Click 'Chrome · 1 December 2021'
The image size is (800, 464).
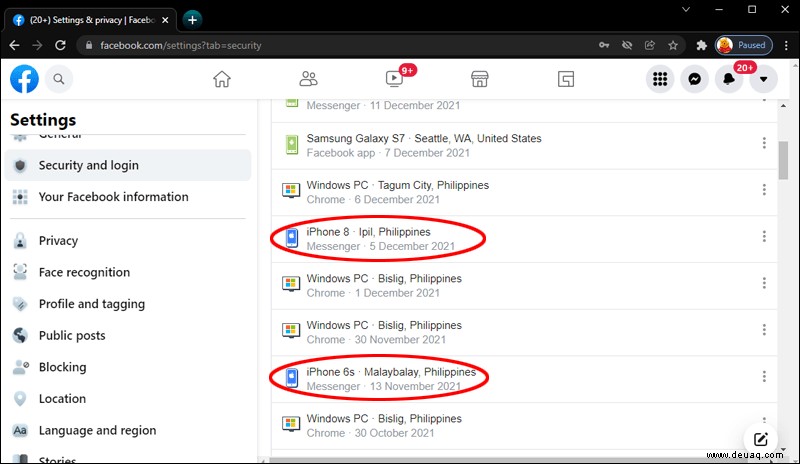373,294
